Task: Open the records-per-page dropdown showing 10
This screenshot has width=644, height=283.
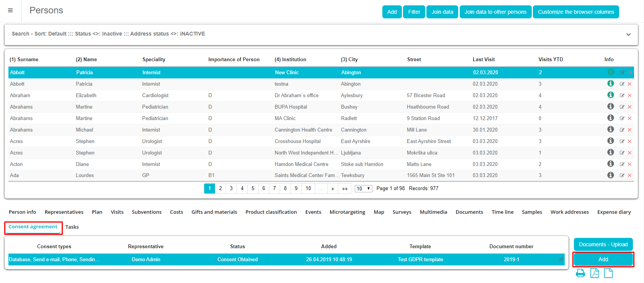Action: click(363, 189)
